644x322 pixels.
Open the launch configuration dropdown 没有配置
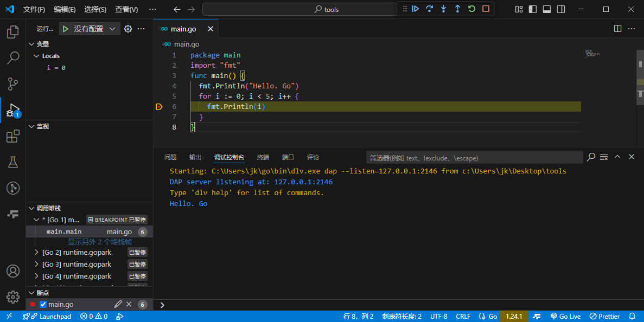point(90,29)
